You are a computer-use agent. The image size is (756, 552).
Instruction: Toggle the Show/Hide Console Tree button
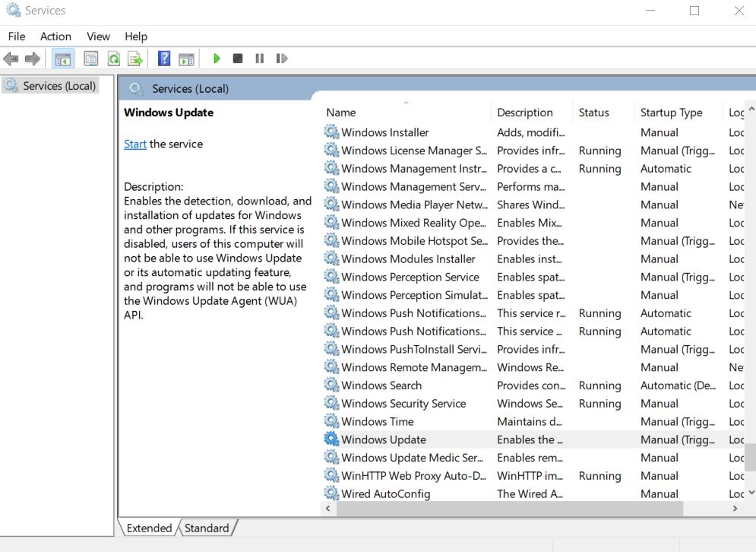(62, 59)
